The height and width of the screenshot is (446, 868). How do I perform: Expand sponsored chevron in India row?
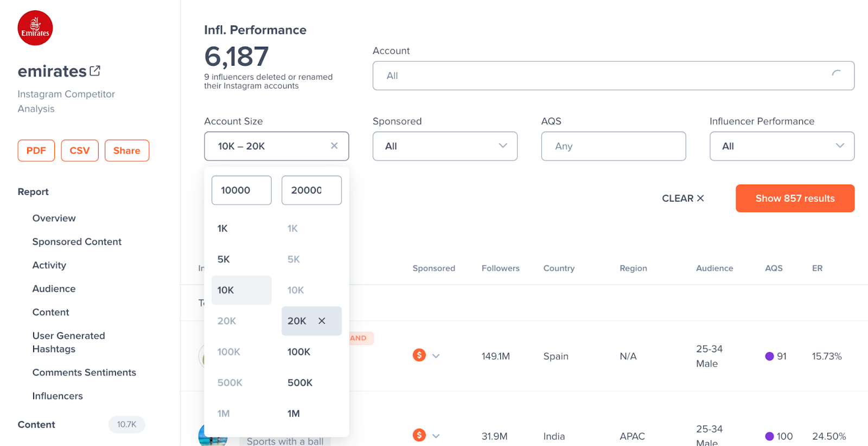436,436
